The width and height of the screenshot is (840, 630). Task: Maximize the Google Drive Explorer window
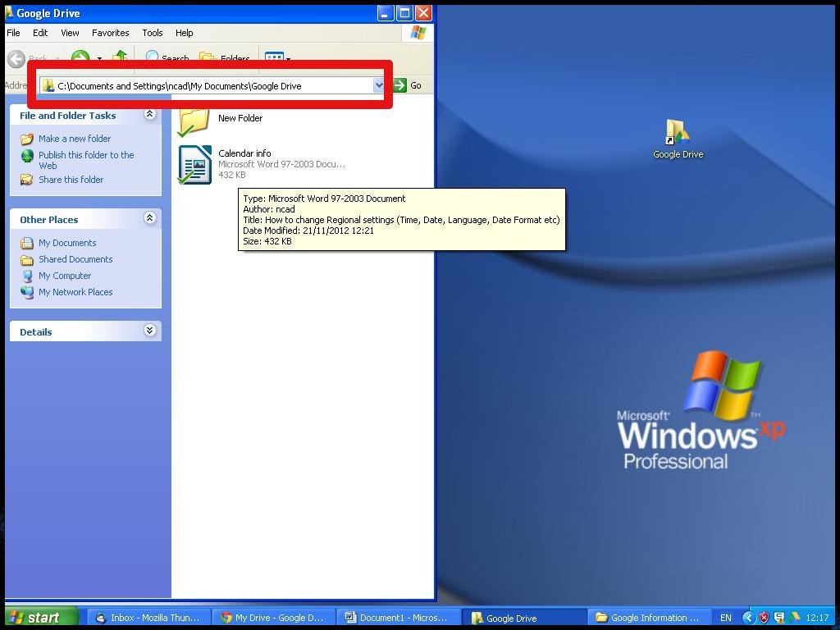(x=404, y=13)
